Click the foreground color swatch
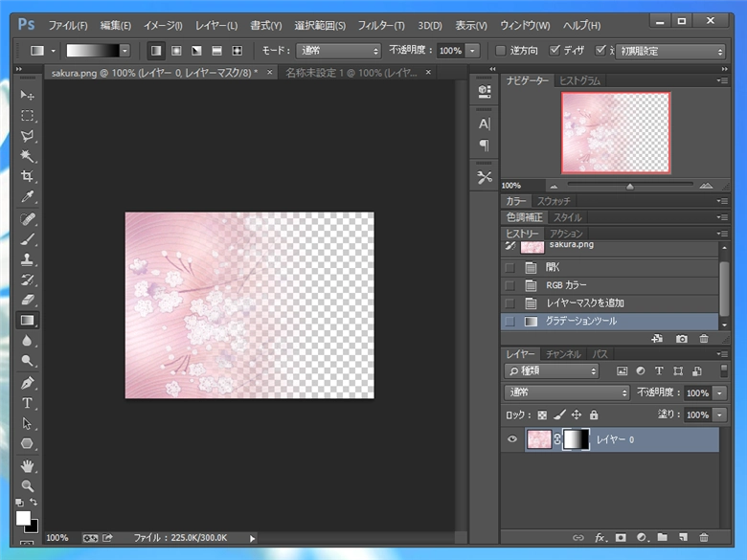Image resolution: width=747 pixels, height=560 pixels. click(x=23, y=518)
